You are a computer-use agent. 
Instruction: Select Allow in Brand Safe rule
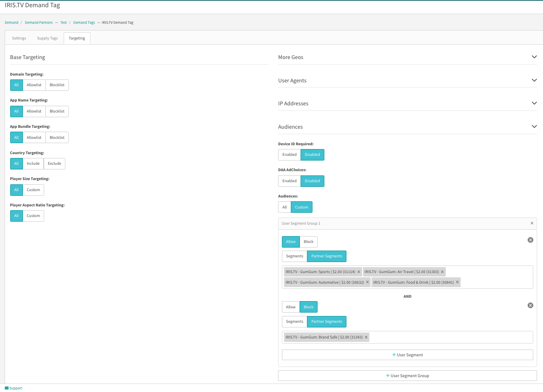pyautogui.click(x=291, y=307)
